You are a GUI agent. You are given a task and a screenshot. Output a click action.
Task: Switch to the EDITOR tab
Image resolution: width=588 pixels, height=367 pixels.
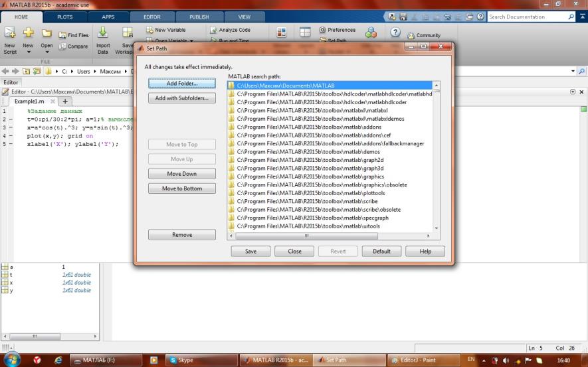click(152, 17)
